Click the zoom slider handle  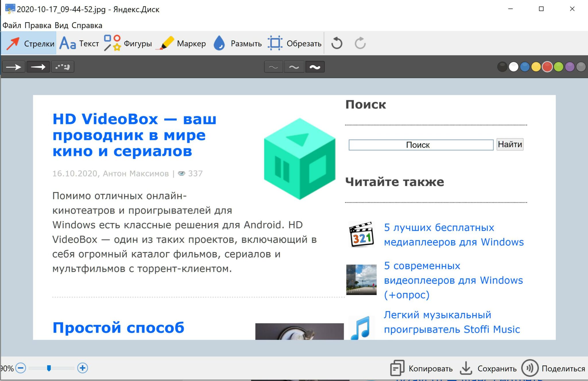tap(49, 368)
